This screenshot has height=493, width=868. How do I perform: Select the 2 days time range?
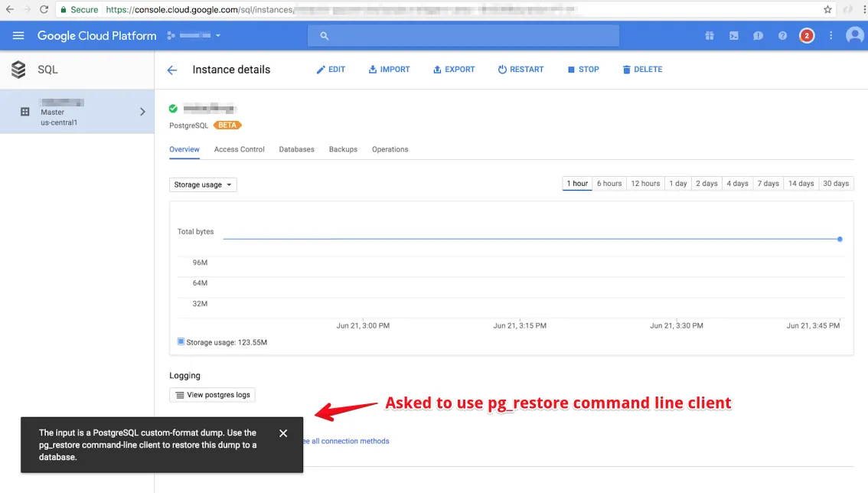click(x=706, y=184)
